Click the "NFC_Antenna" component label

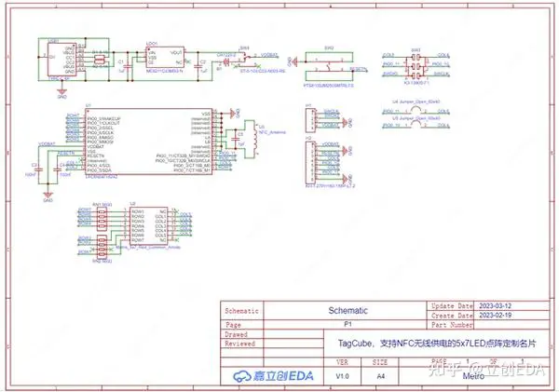[272, 132]
